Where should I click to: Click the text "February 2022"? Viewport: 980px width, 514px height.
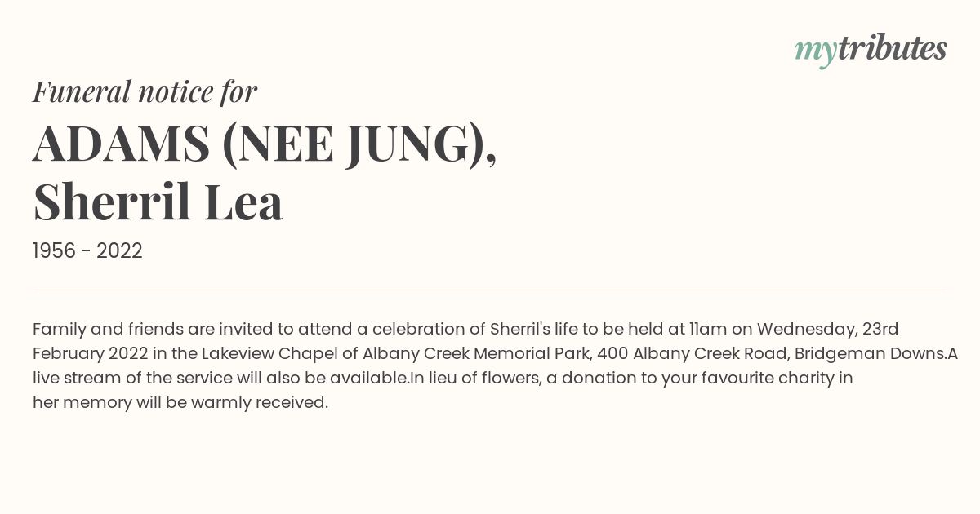click(x=92, y=353)
